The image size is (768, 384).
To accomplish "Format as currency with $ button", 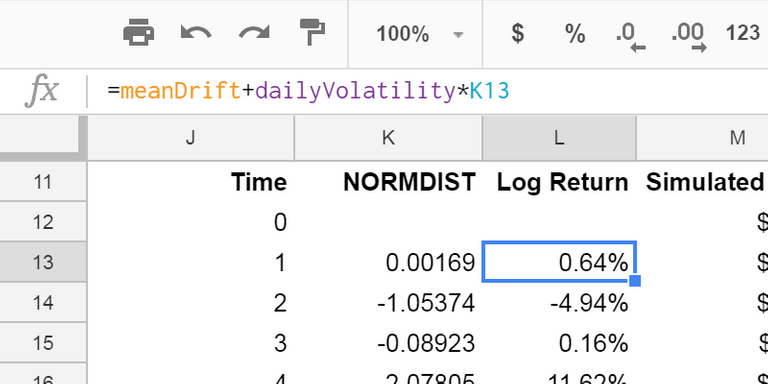I will (x=517, y=34).
